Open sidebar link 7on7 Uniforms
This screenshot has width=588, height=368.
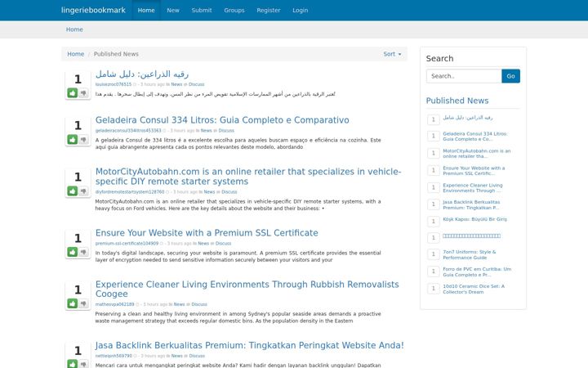(x=469, y=254)
